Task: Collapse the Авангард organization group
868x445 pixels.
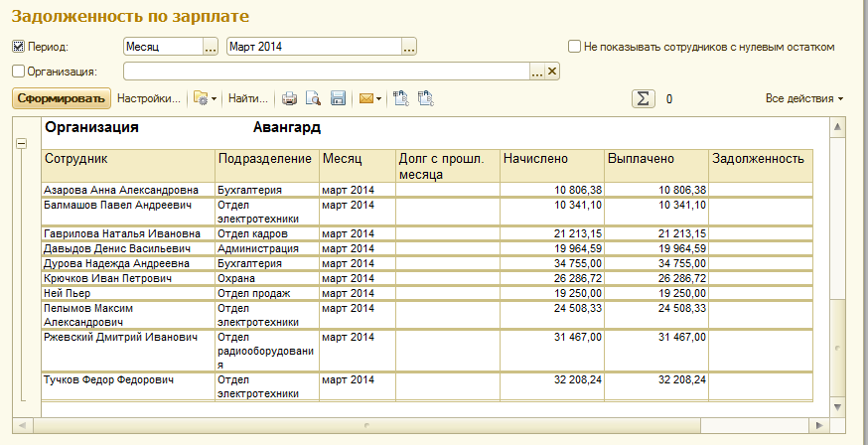Action: click(x=20, y=143)
